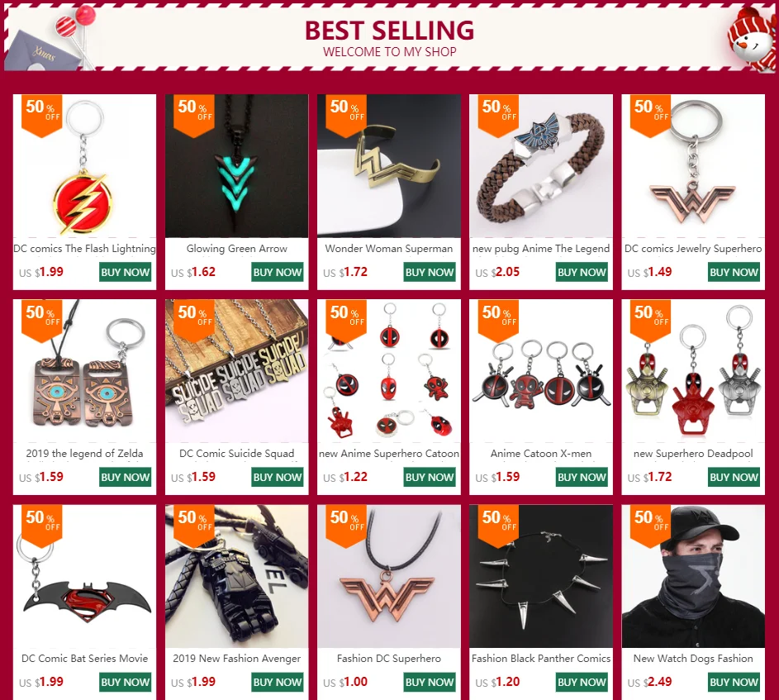Click BUY NOW for new Anime Superhero Catoon

tap(430, 478)
